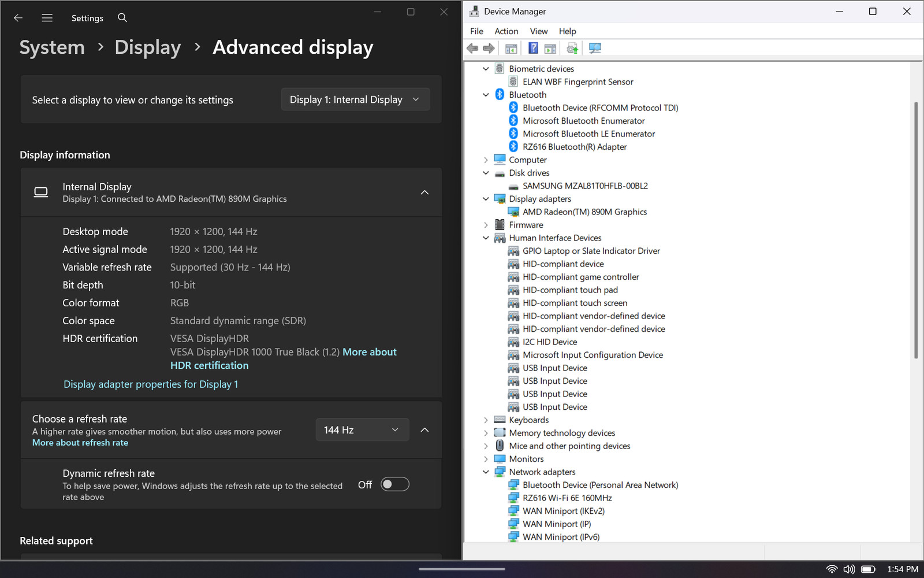Toggle Dynamic refresh rate switch

click(x=395, y=484)
